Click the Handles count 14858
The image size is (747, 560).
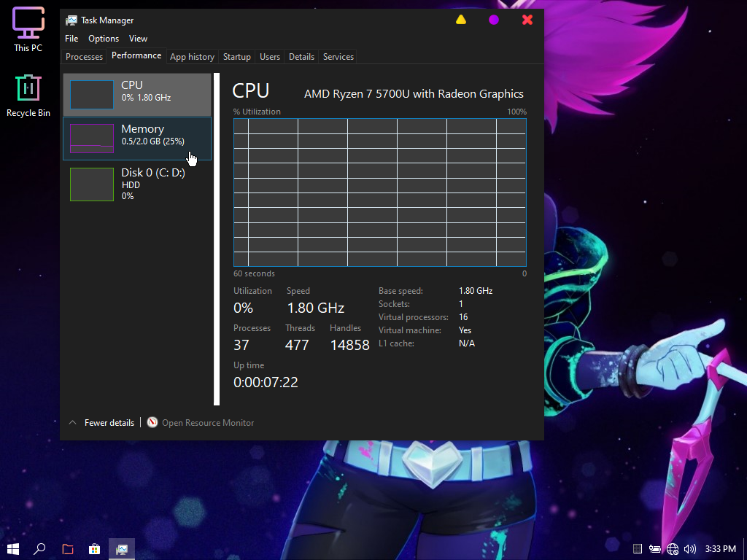pos(349,345)
